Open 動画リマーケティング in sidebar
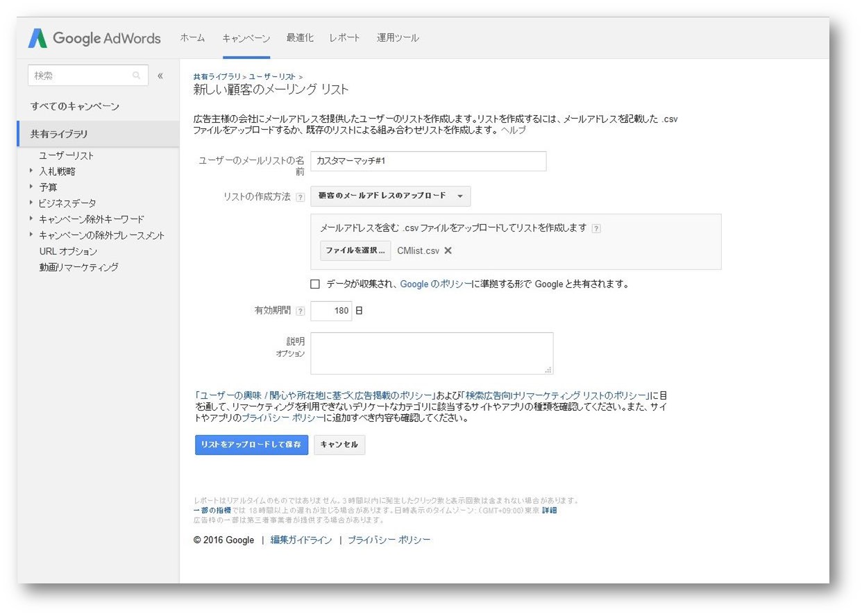The height and width of the screenshot is (616, 862). (x=79, y=267)
